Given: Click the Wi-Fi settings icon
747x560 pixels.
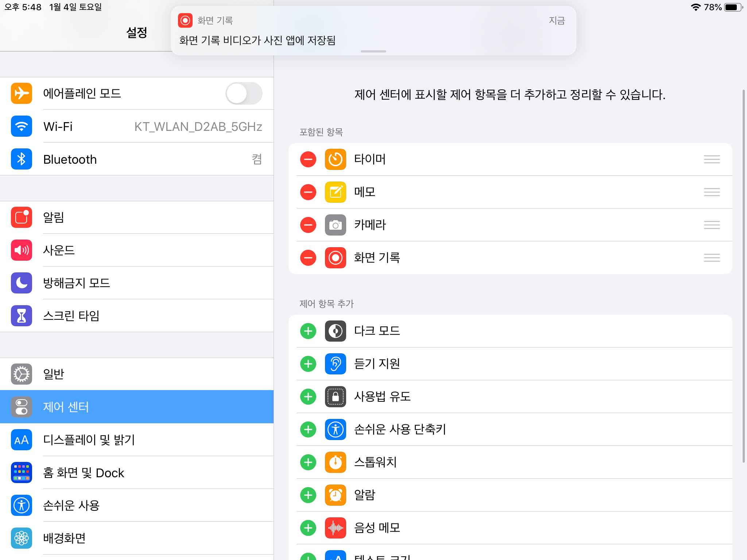Looking at the screenshot, I should point(22,127).
